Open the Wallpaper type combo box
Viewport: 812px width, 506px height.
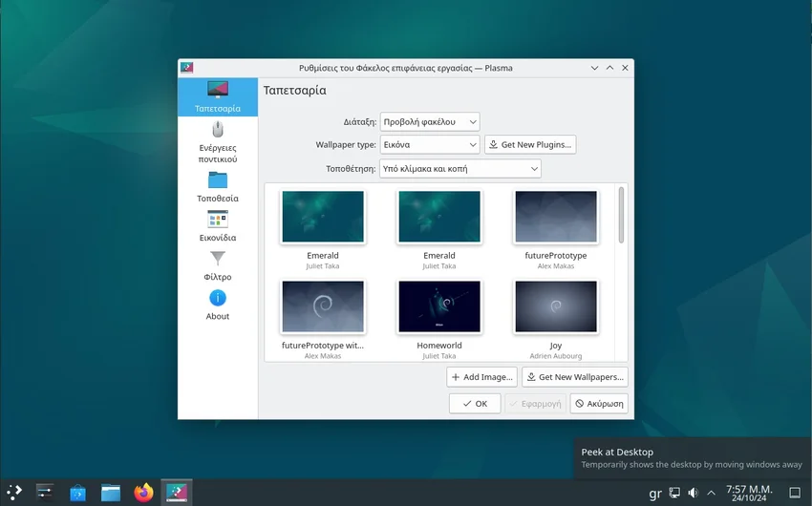pyautogui.click(x=430, y=145)
